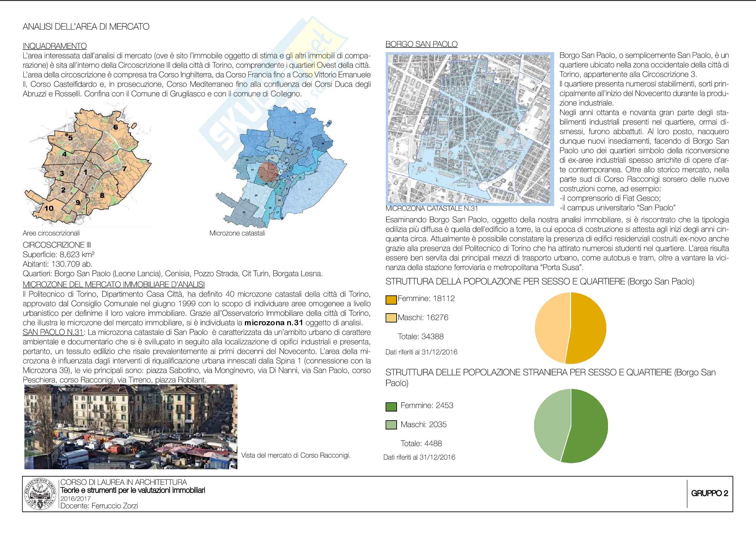Viewport: 756px width, 535px height.
Task: Click the Borgo San Paolo street map
Action: coord(470,129)
